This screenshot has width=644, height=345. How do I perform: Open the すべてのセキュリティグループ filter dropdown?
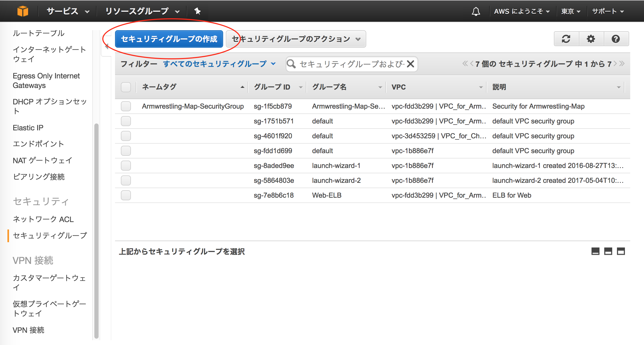[x=219, y=64]
